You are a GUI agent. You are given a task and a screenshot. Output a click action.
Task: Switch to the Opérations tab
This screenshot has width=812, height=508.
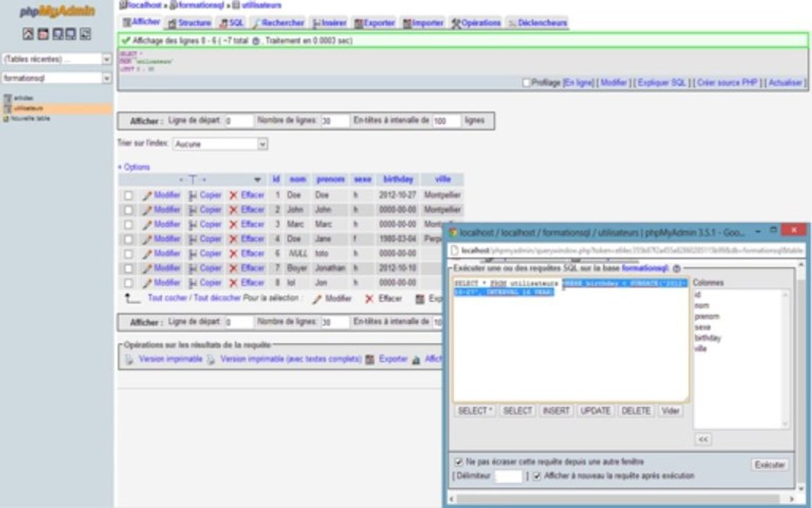pos(476,23)
